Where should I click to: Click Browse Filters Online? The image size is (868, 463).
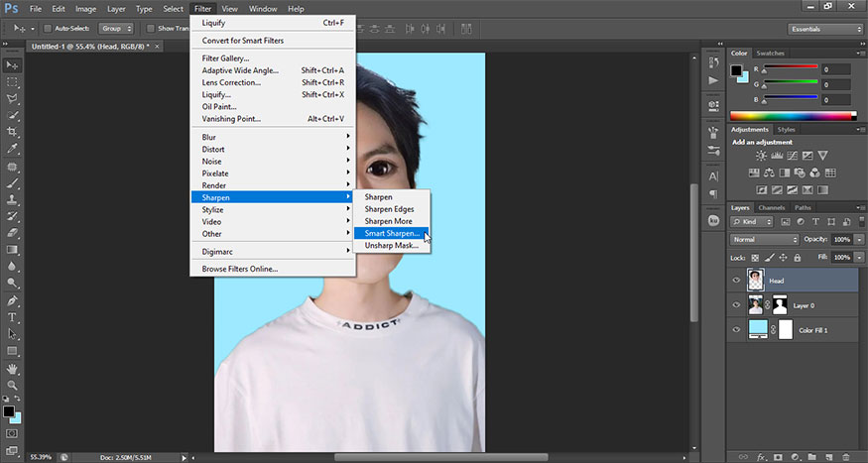coord(240,269)
